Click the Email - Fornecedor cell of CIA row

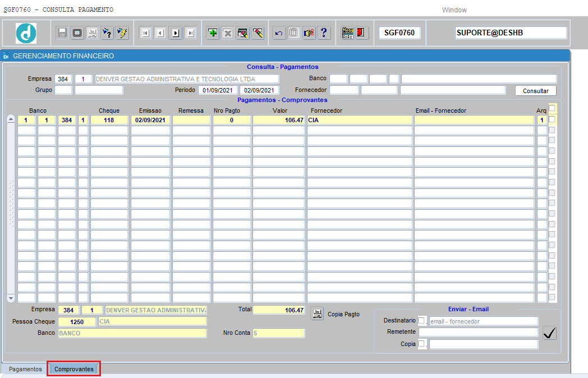click(x=474, y=120)
